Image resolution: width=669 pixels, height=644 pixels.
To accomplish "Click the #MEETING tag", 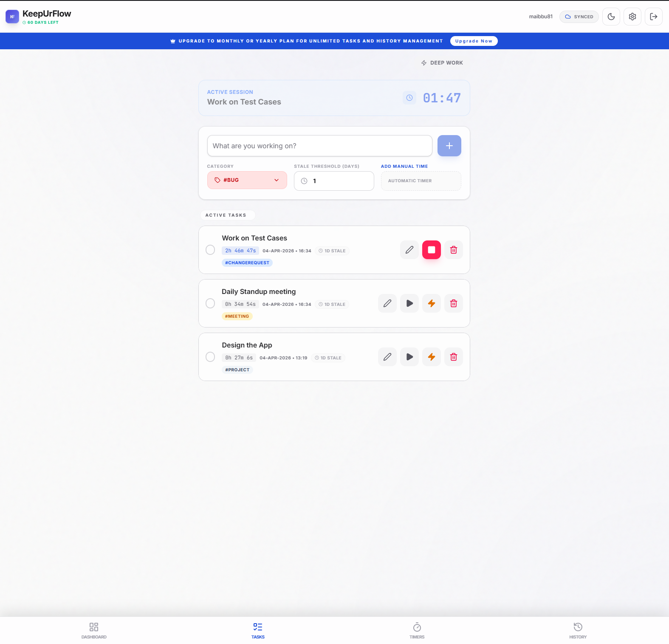I will (237, 316).
